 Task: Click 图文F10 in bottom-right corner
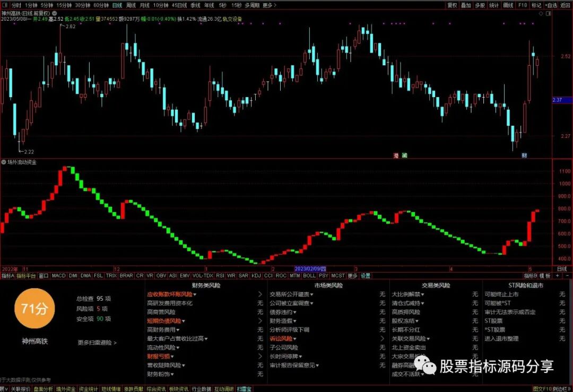point(542,389)
